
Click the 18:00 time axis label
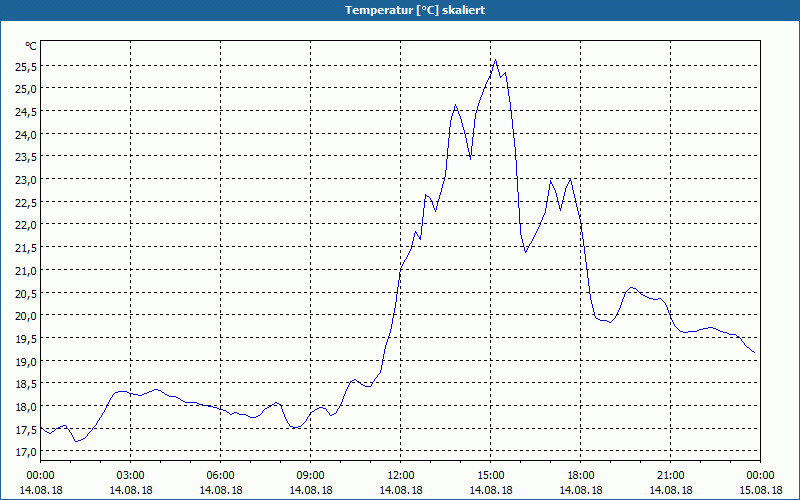point(581,476)
